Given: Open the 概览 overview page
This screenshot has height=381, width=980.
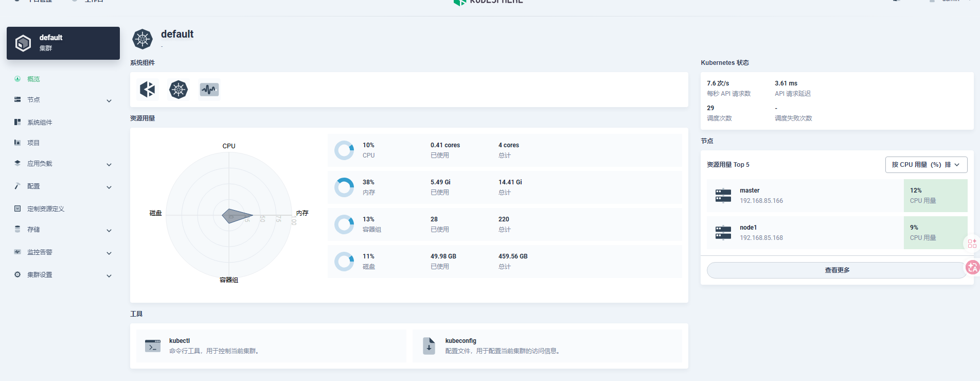Looking at the screenshot, I should click(33, 79).
